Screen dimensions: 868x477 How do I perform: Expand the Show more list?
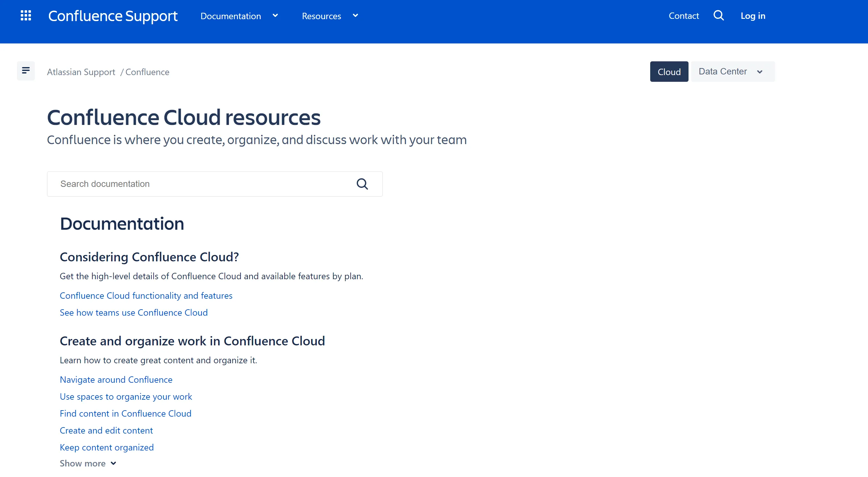pos(88,463)
